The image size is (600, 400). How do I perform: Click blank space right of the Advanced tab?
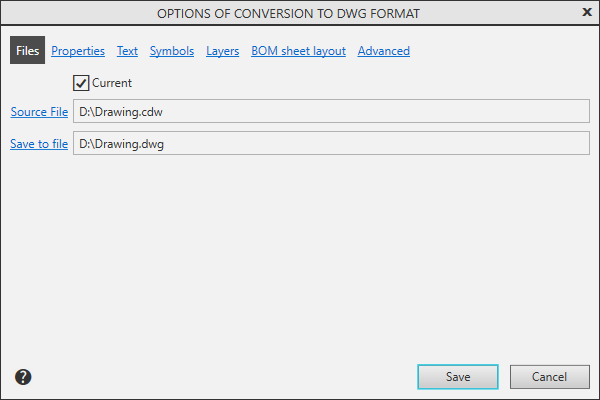point(500,51)
